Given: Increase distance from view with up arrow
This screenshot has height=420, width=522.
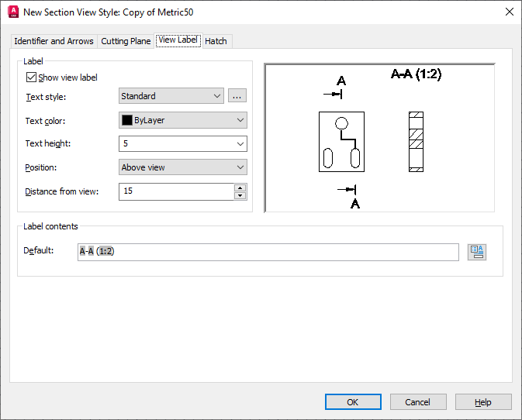Looking at the screenshot, I should pos(240,188).
